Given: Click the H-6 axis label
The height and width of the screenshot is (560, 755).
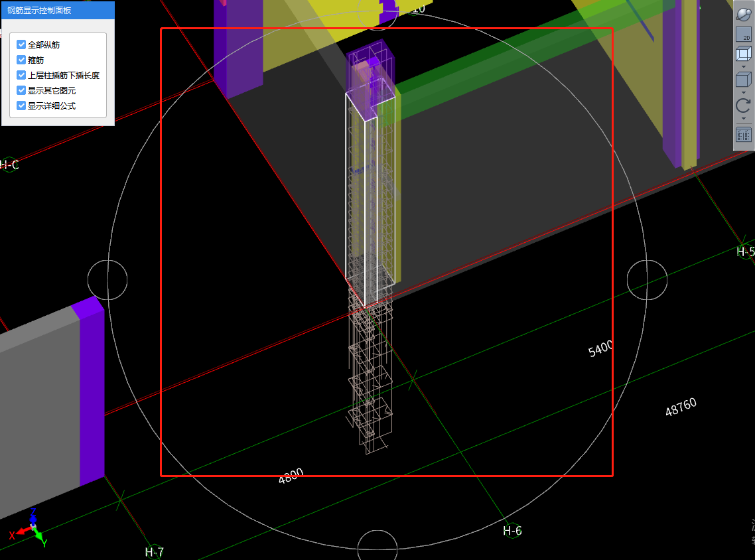Looking at the screenshot, I should [512, 531].
